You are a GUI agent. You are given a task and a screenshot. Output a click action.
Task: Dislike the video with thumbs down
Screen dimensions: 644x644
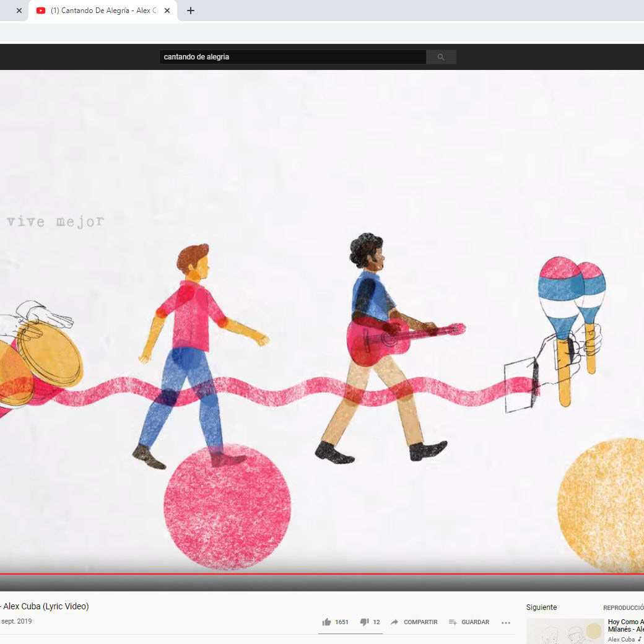364,622
